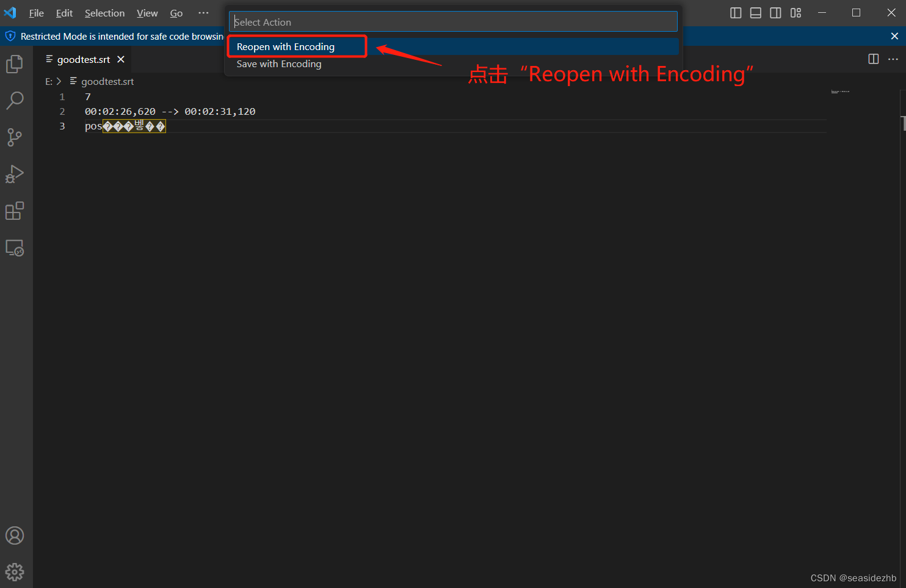Toggle the bottom panel layout icon
Viewport: 906px width, 588px height.
[756, 13]
